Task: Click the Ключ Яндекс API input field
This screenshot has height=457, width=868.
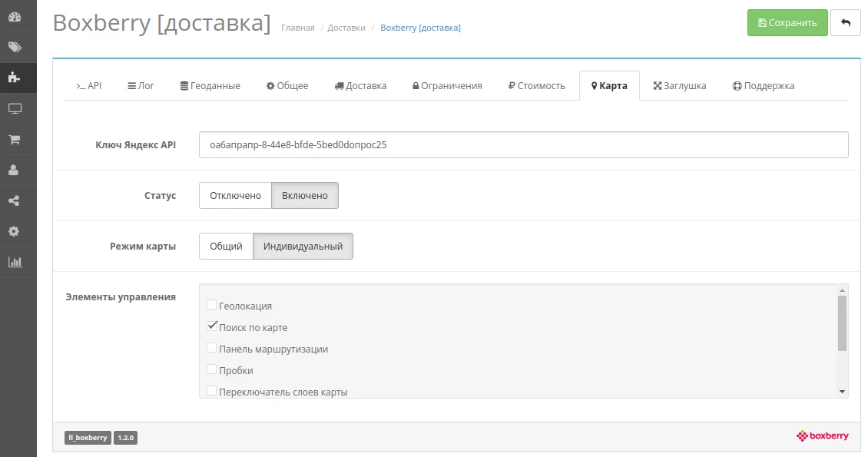Action: pyautogui.click(x=524, y=145)
